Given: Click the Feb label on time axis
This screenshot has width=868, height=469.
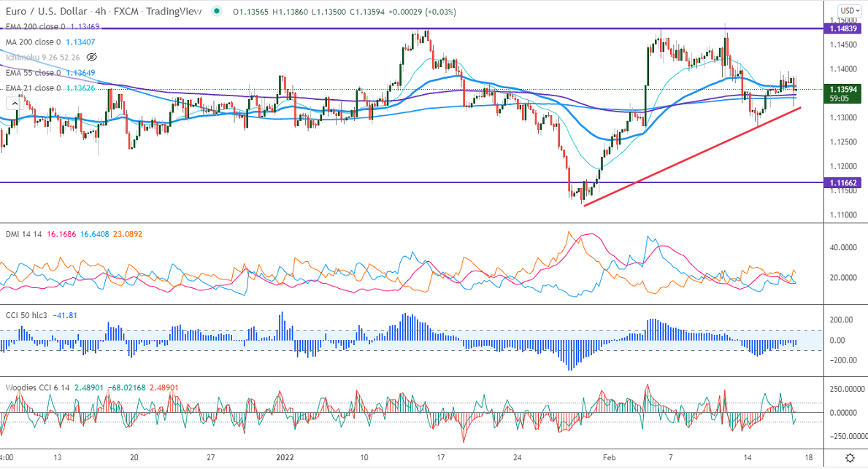Looking at the screenshot, I should (609, 457).
